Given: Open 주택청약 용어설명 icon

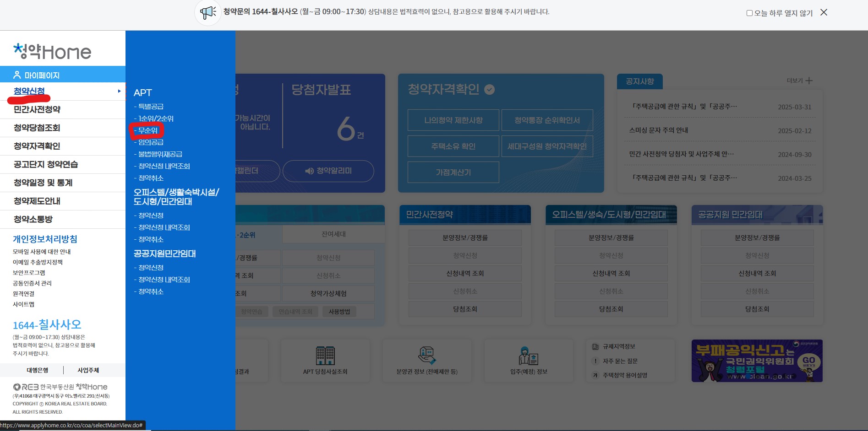Looking at the screenshot, I should point(595,374).
